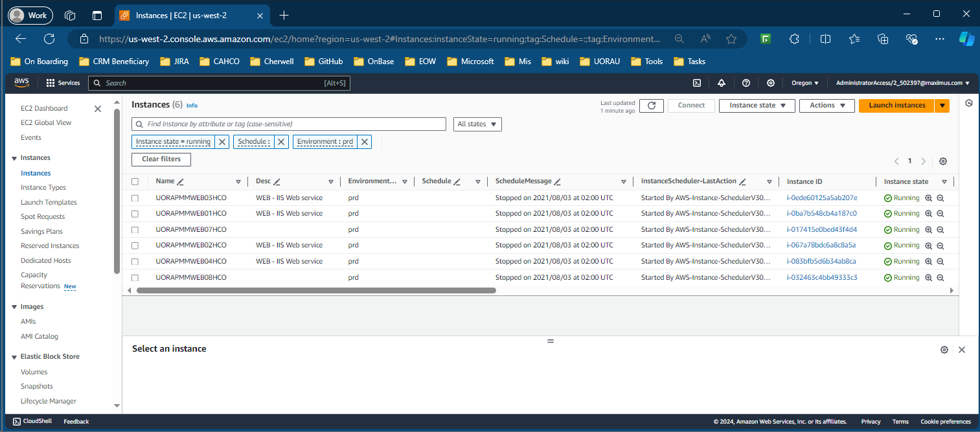Open the GitHub bookmarks folder

pyautogui.click(x=325, y=62)
